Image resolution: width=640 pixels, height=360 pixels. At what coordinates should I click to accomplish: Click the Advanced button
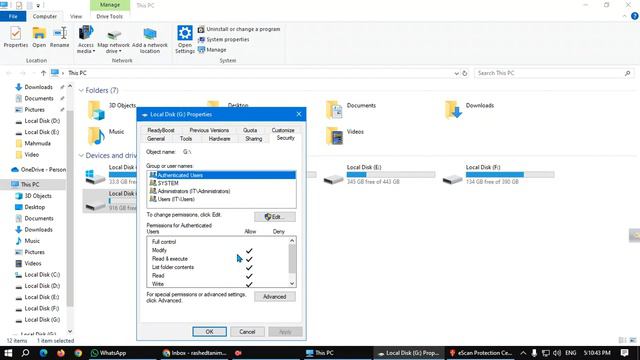coord(275,297)
